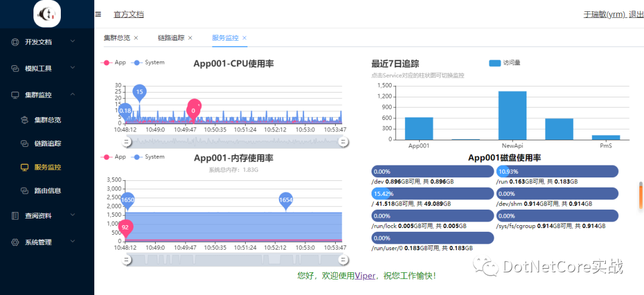Open the Viper link in footer
Screen dimensions: 644x295
[365, 276]
